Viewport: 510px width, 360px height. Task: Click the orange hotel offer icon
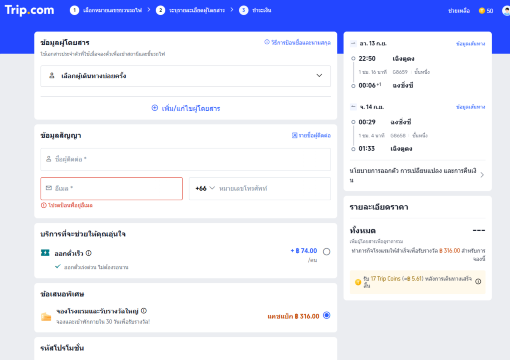[x=46, y=316]
